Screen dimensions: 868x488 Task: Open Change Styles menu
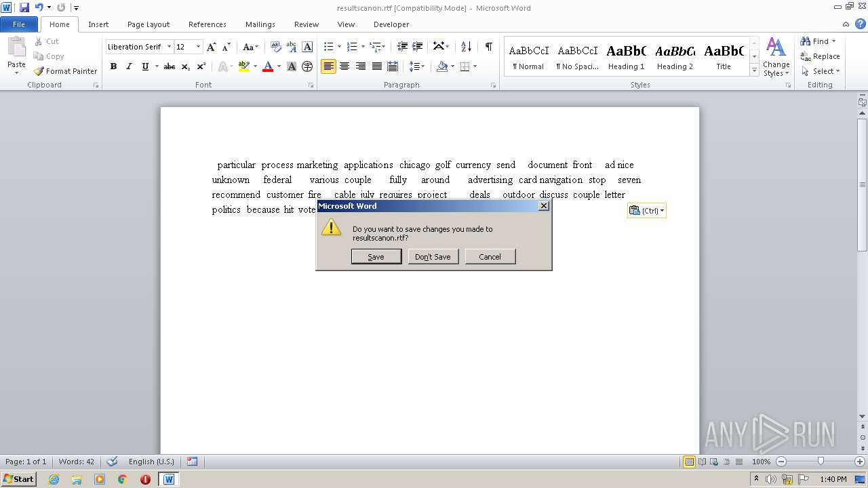click(776, 57)
